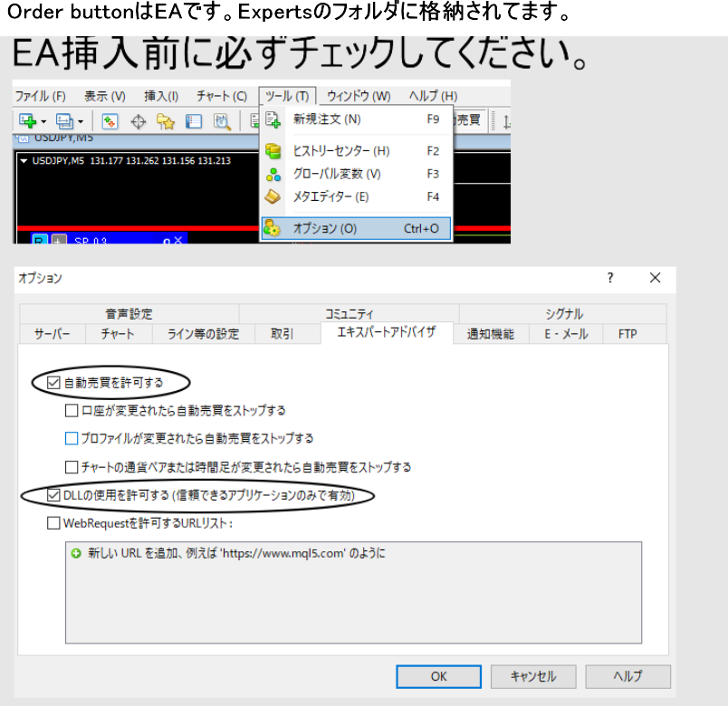Choose グローバル変数 (V) menu entry

pyautogui.click(x=337, y=174)
